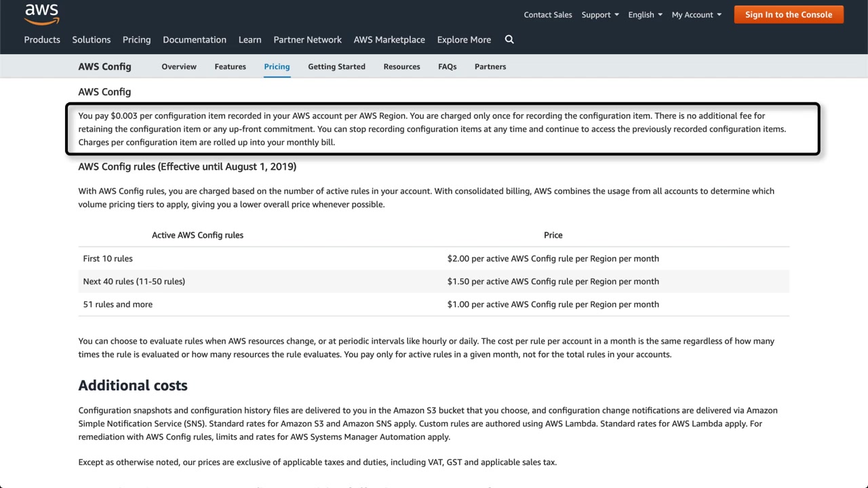Screen dimensions: 868x488
Task: Switch to the Partners tab
Action: pyautogui.click(x=490, y=66)
